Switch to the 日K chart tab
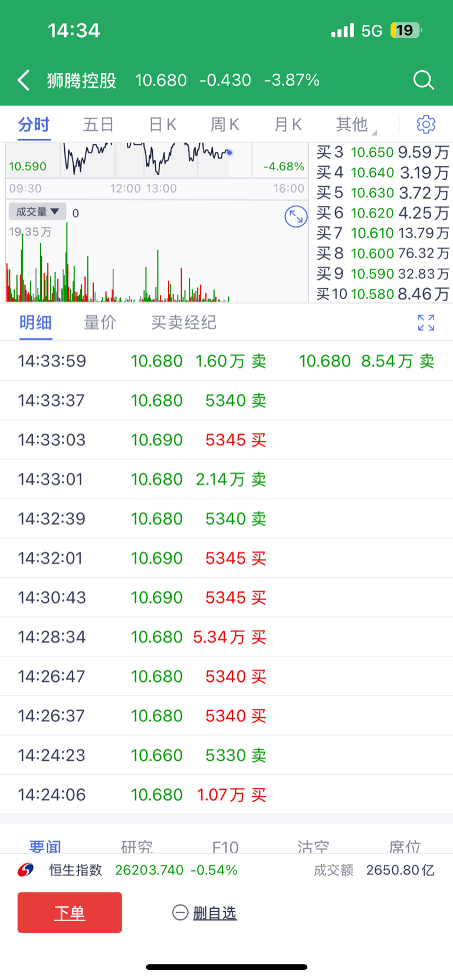 [162, 124]
